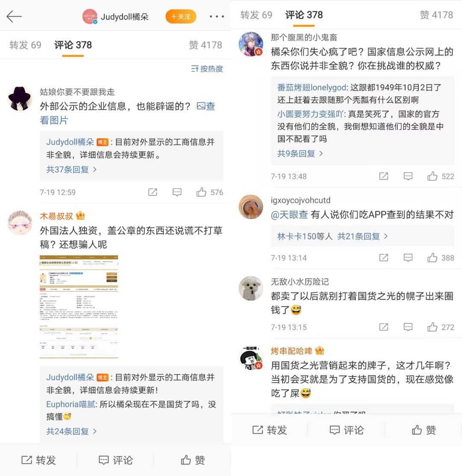Tap the bottom-right 赞 button
Viewport: 462px width, 476px height.
click(x=423, y=430)
